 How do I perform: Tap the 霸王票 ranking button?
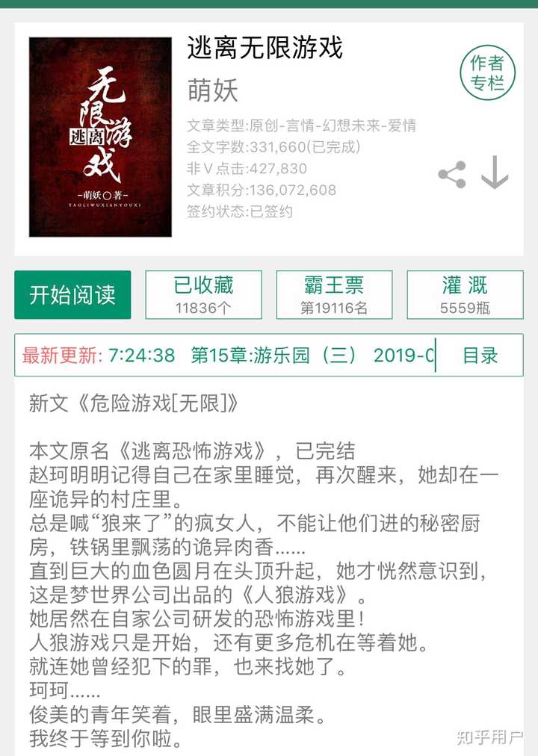pos(334,294)
